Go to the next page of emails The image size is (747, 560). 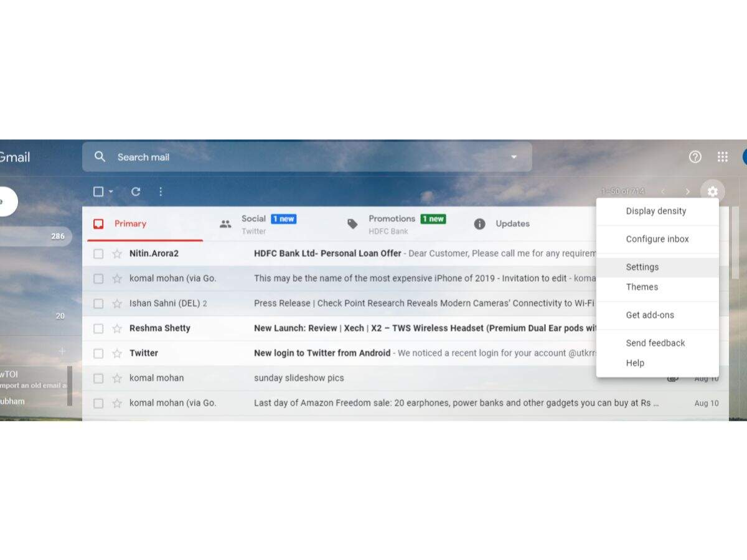click(x=687, y=192)
